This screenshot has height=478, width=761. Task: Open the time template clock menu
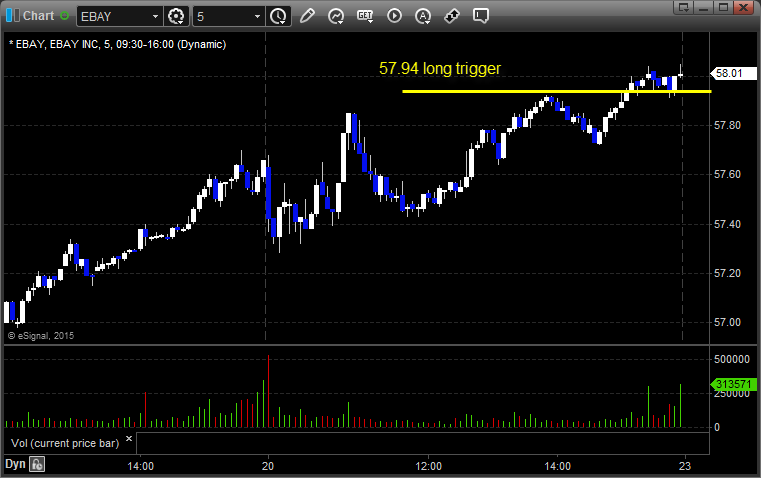coord(279,16)
